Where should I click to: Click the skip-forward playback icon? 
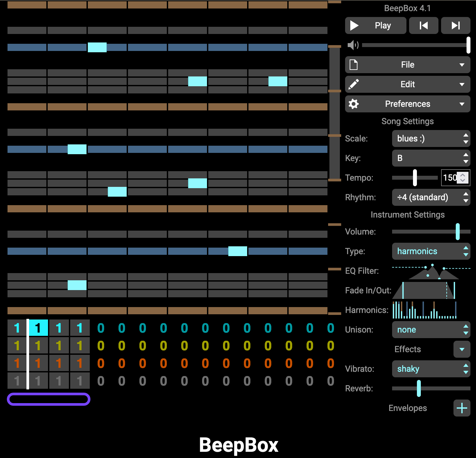(455, 25)
